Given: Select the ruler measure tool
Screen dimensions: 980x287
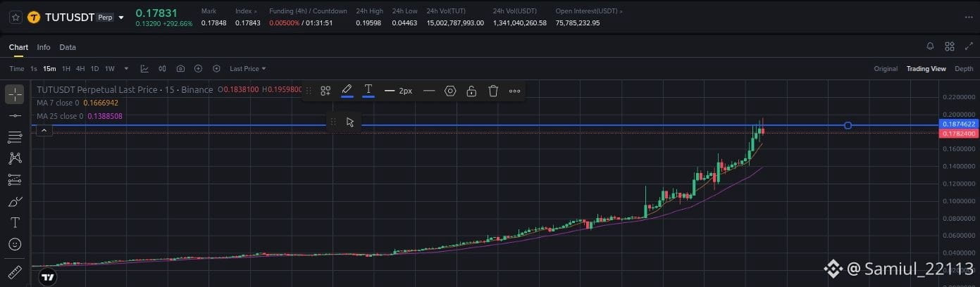Looking at the screenshot, I should point(15,272).
